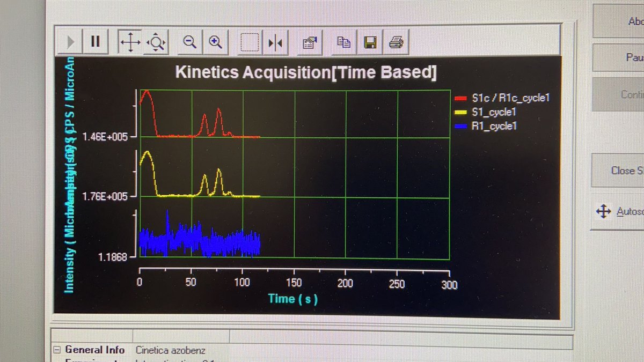
Task: Select the magnifier autoscale tool
Action: click(x=156, y=41)
